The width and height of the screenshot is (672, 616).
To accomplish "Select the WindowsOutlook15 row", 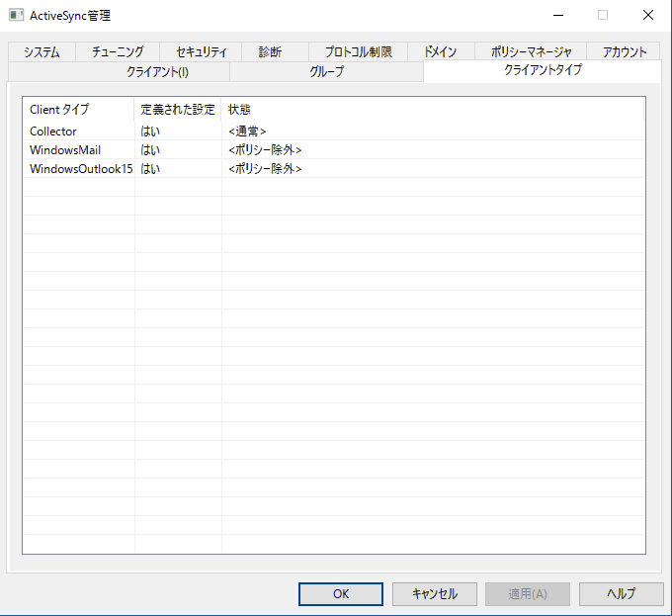I will [334, 169].
